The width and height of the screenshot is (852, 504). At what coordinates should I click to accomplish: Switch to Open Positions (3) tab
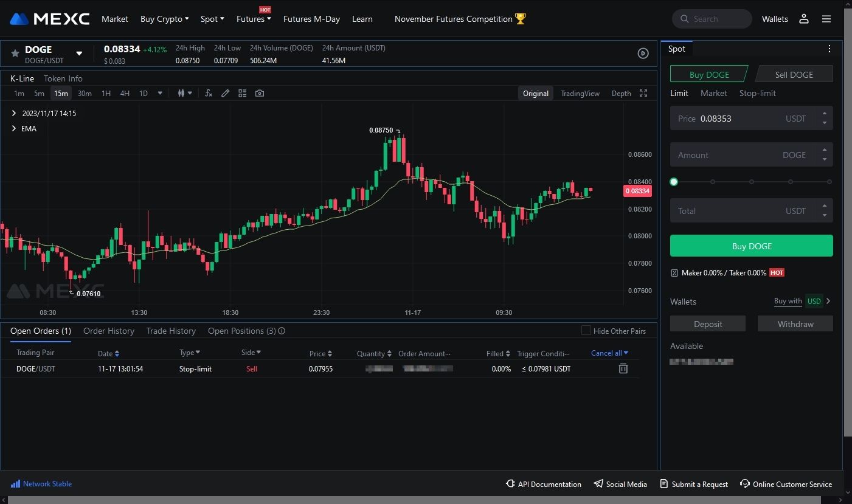(242, 331)
